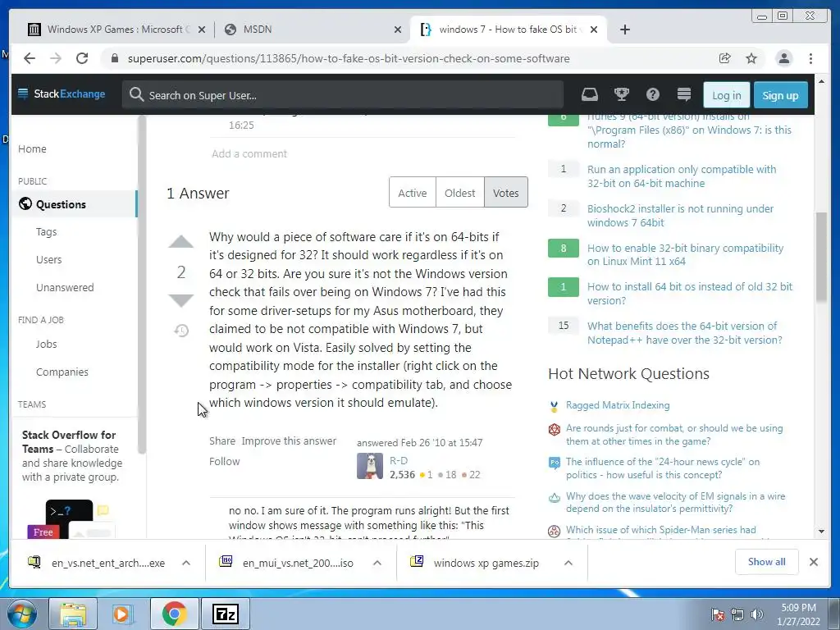Open Ragged Matrix Indexing hot question
The width and height of the screenshot is (840, 630).
click(618, 405)
